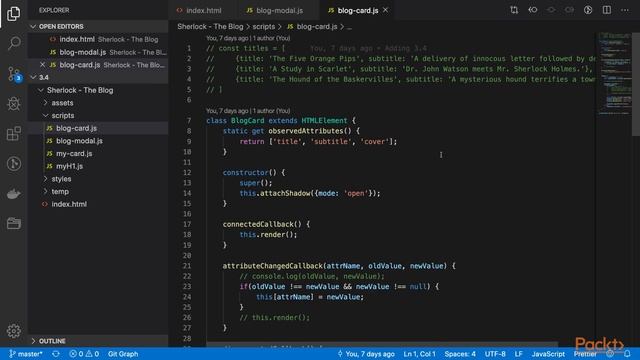
Task: Click the notifications bell in status bar
Action: pos(627,354)
